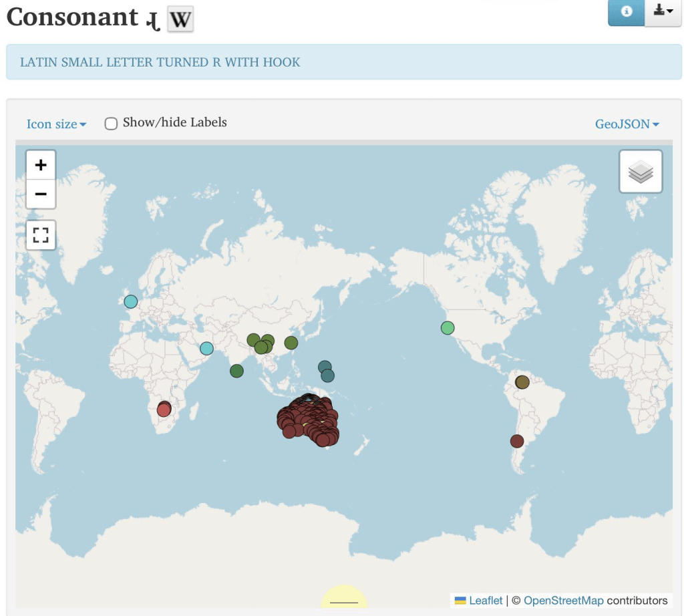684x616 pixels.
Task: Open the download options dropdown
Action: click(x=663, y=12)
